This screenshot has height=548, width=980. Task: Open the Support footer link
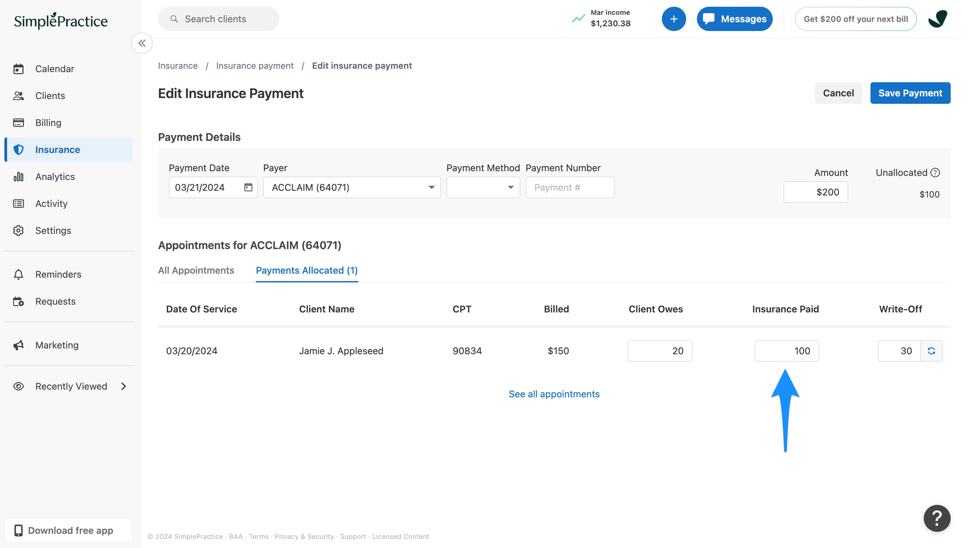point(353,536)
